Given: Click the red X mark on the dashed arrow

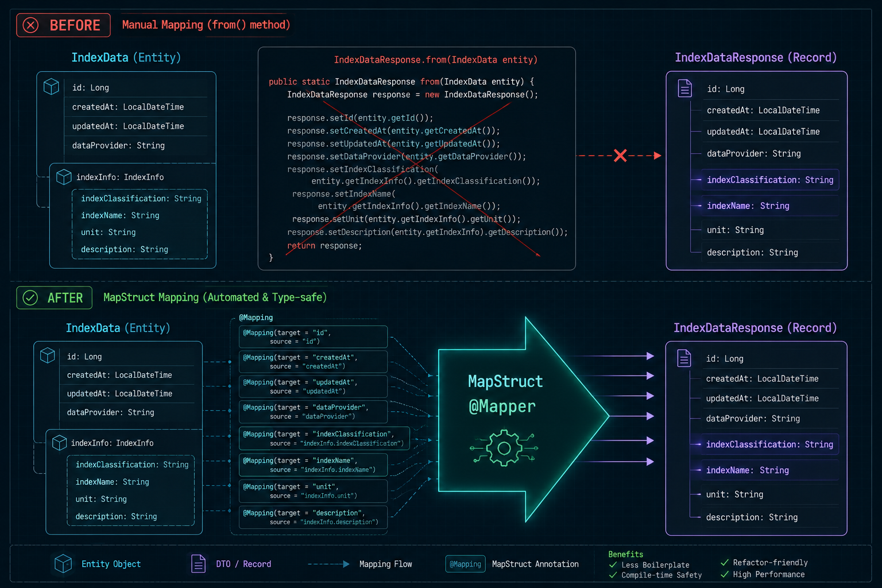Looking at the screenshot, I should click(x=620, y=155).
